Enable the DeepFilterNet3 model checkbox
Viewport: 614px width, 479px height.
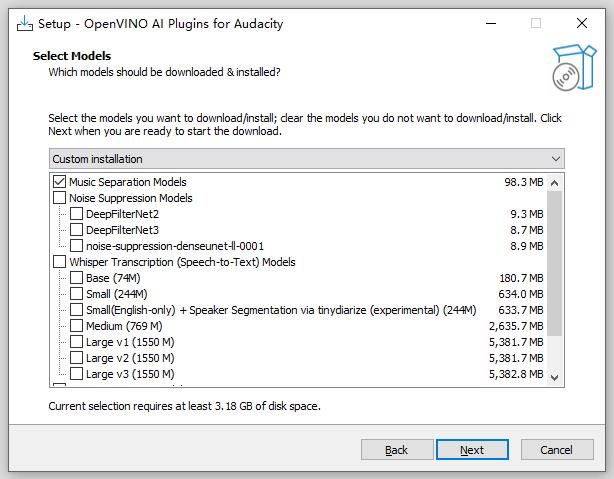(76, 230)
